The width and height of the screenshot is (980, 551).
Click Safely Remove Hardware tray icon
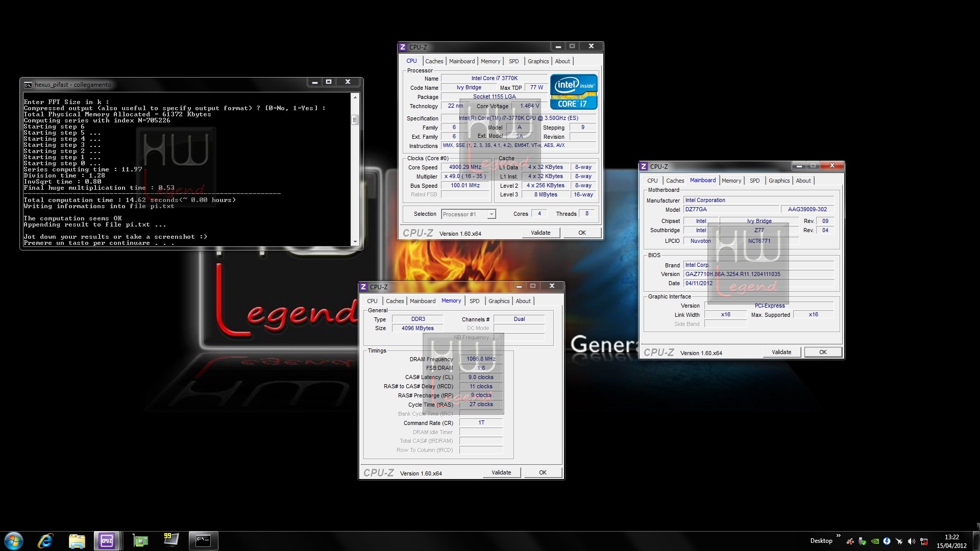click(863, 541)
